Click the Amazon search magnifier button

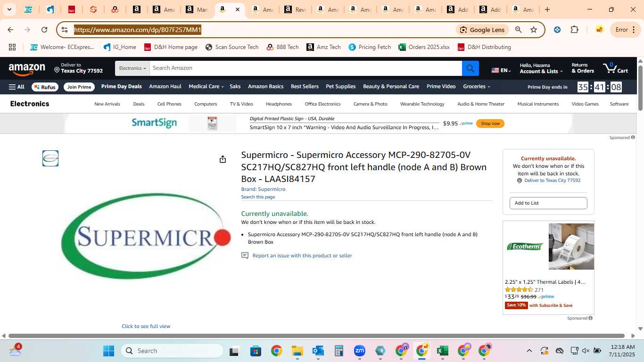471,68
